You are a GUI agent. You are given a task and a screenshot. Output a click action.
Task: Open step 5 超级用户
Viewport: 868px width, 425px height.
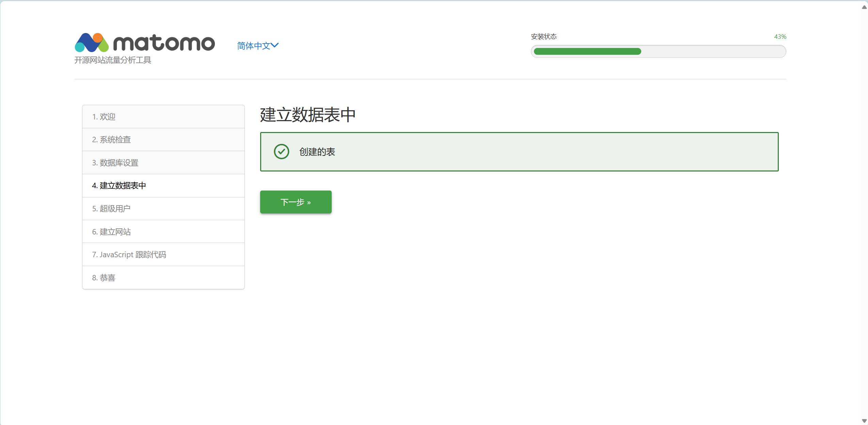click(111, 209)
